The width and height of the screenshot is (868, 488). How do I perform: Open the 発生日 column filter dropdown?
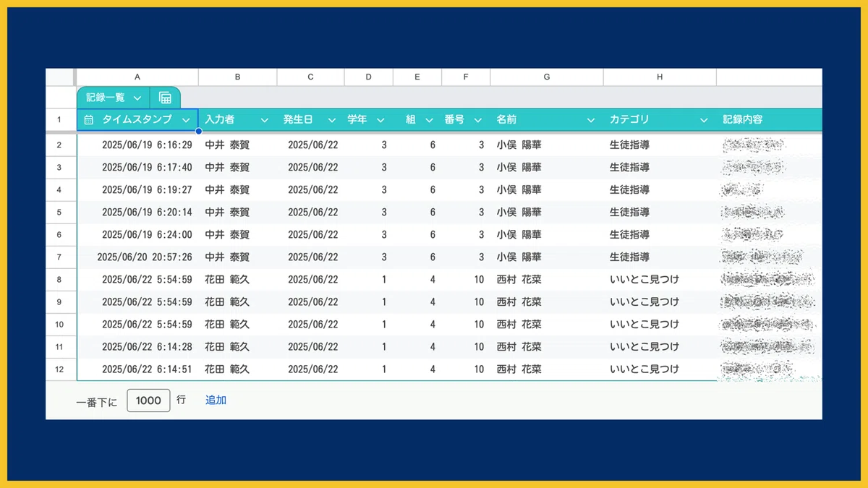pos(332,120)
